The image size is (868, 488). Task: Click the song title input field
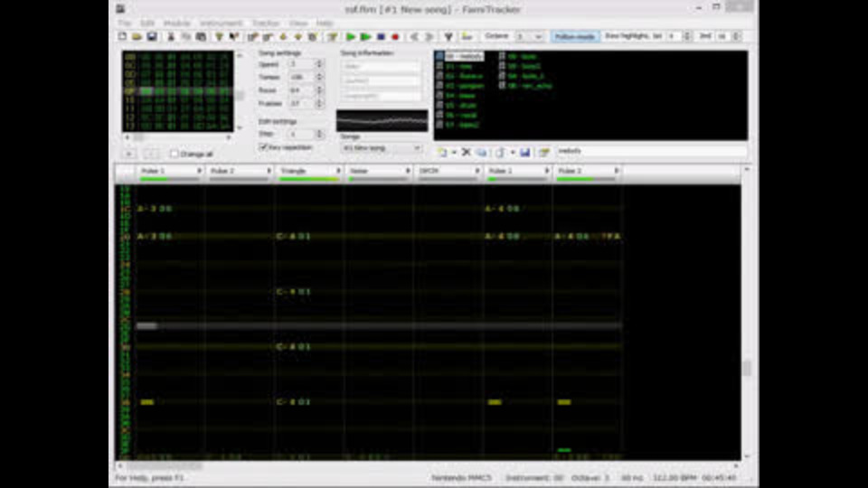(x=381, y=66)
